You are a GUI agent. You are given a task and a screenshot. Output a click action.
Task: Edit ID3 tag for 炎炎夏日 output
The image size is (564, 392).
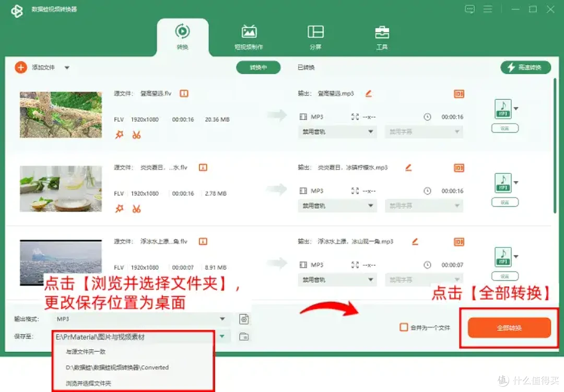(459, 168)
